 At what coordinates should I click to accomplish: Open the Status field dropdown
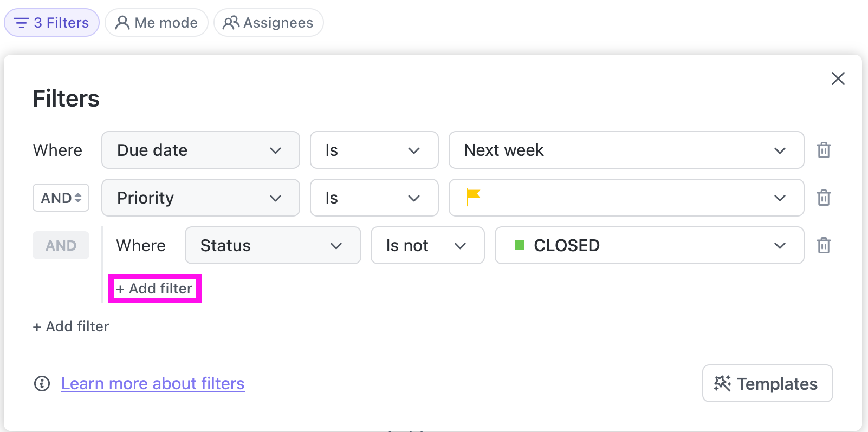[x=273, y=245]
